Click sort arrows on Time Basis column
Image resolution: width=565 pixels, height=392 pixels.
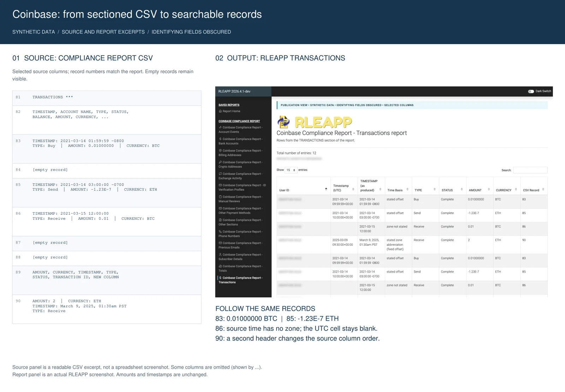[408, 189]
